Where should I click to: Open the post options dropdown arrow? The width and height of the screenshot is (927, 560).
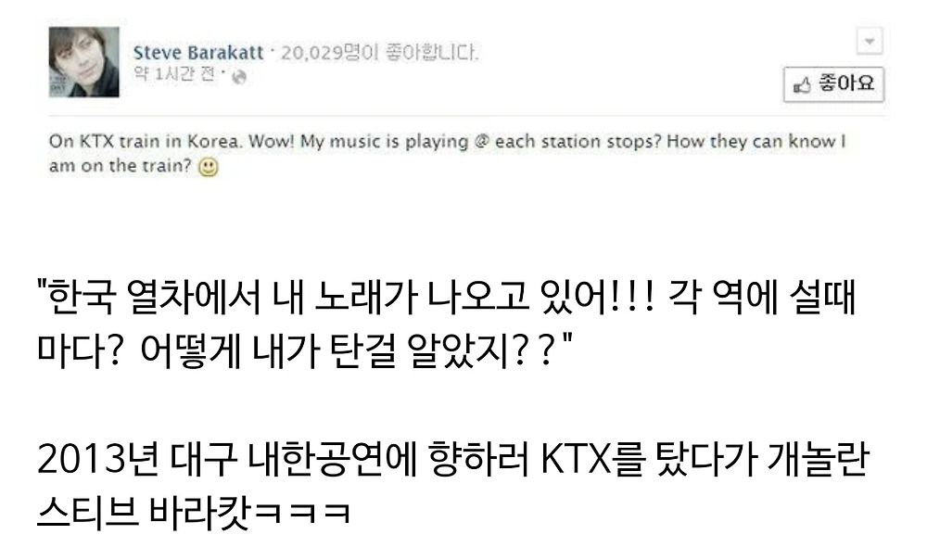point(870,41)
